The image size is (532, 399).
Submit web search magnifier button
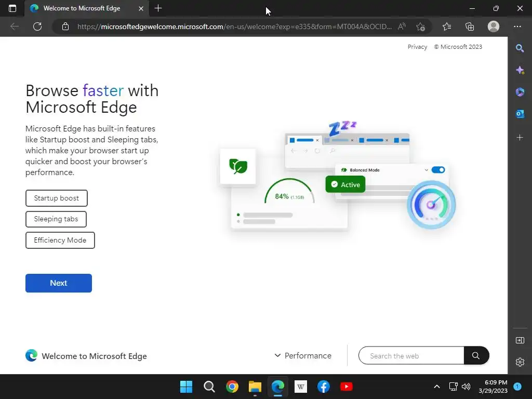coord(476,355)
